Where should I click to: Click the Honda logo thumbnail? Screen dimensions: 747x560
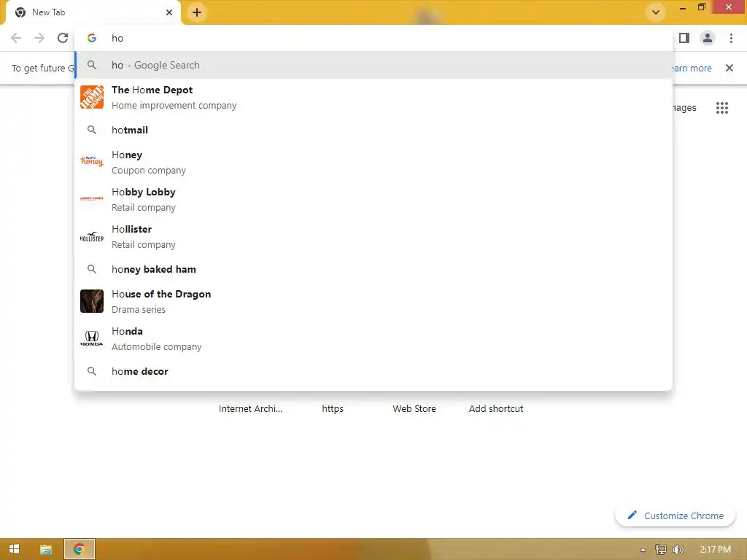click(x=92, y=338)
